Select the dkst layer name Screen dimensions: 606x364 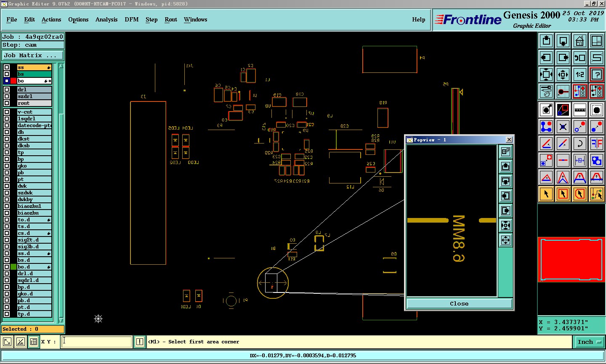point(34,139)
